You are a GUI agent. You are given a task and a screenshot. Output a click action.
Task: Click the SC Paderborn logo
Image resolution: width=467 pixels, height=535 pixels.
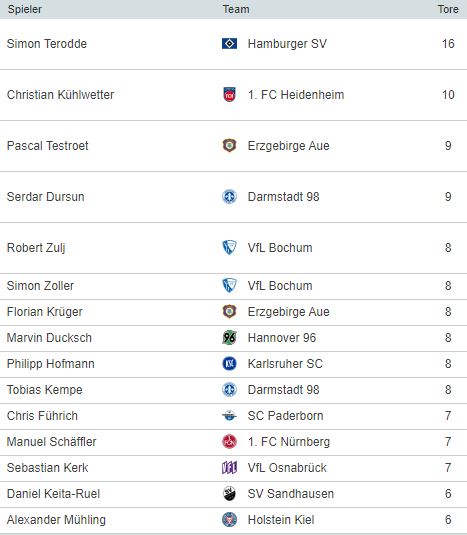[229, 416]
